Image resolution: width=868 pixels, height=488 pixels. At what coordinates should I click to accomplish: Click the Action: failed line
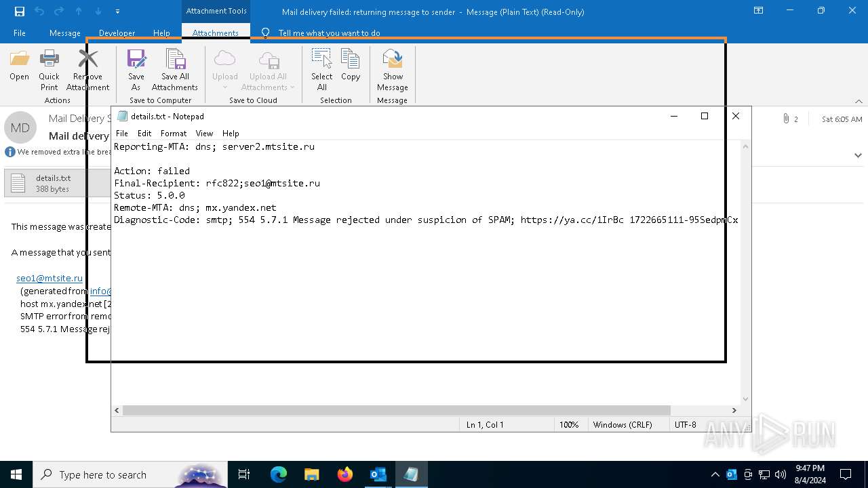(152, 171)
